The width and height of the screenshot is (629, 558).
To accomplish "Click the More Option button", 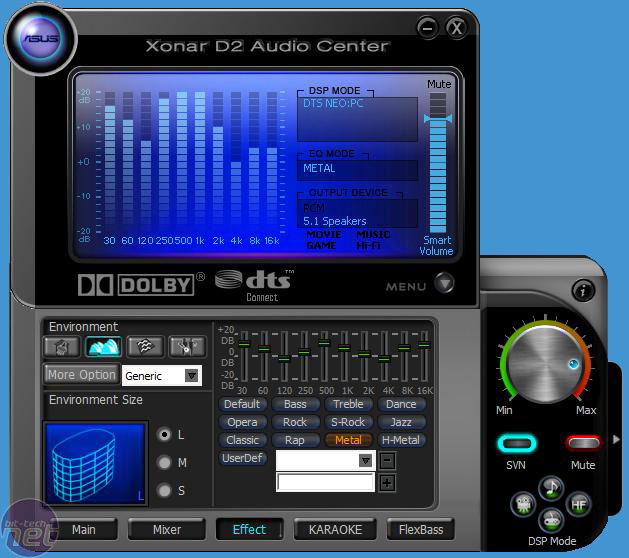I will (x=82, y=375).
